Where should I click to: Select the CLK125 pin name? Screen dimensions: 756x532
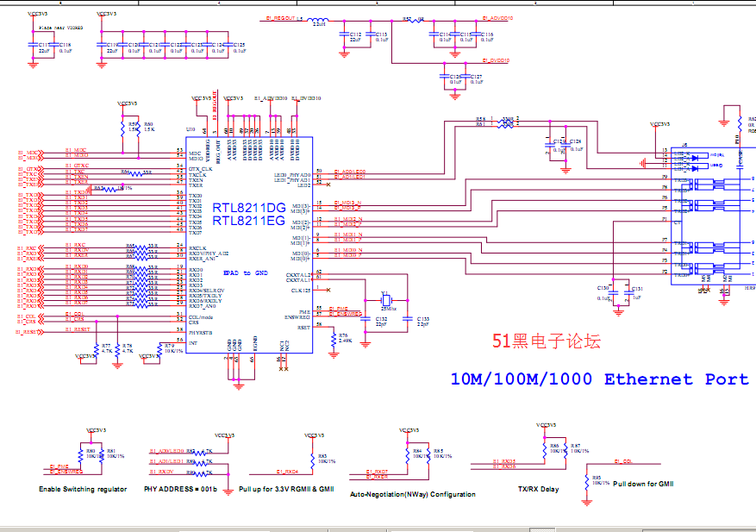pos(301,291)
